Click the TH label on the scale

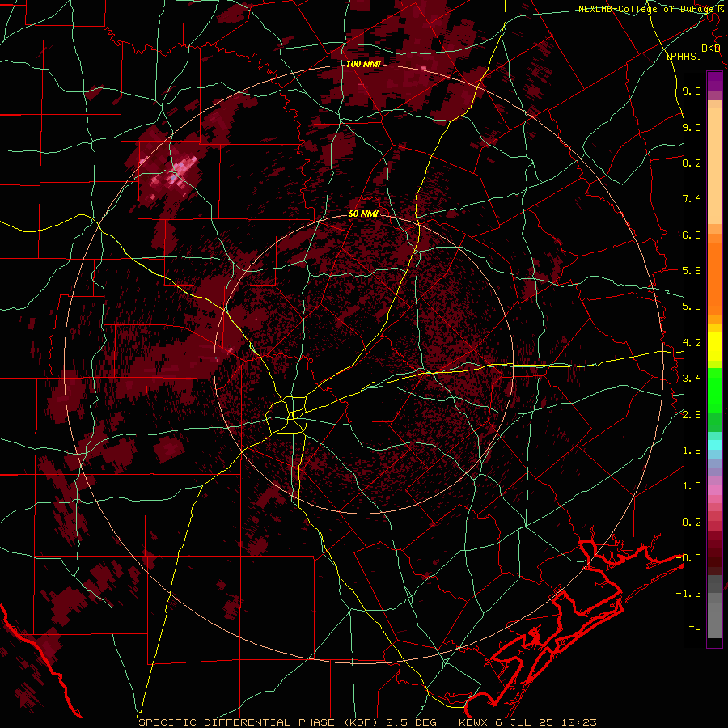point(695,630)
